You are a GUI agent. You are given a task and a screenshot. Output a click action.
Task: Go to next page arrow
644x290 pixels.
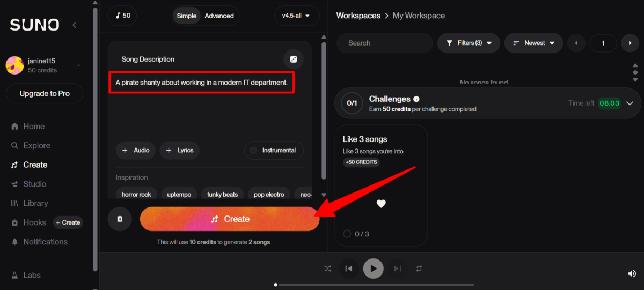click(630, 43)
